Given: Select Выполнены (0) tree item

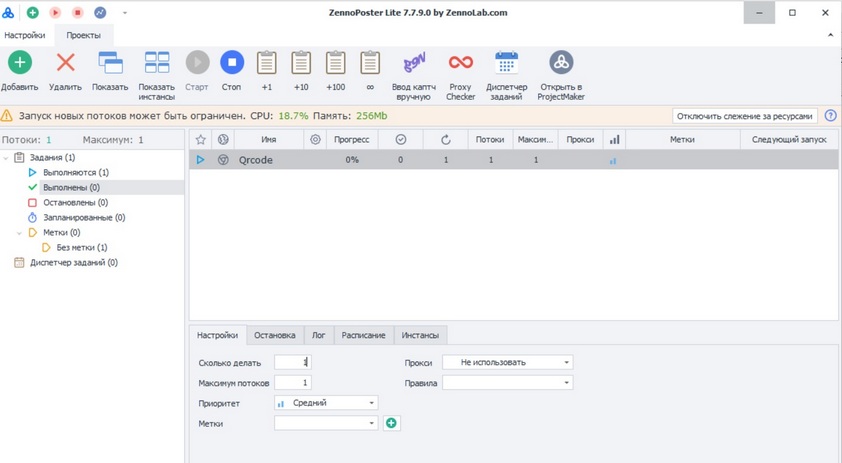Looking at the screenshot, I should 71,187.
